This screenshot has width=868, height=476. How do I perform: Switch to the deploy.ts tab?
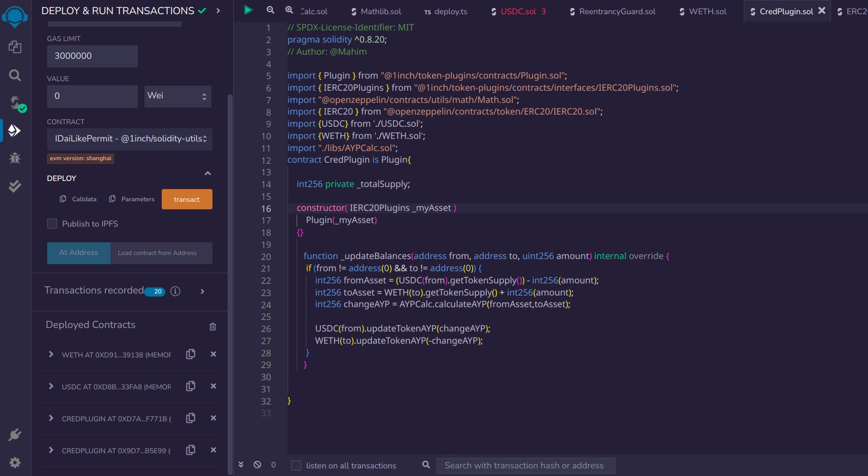446,11
